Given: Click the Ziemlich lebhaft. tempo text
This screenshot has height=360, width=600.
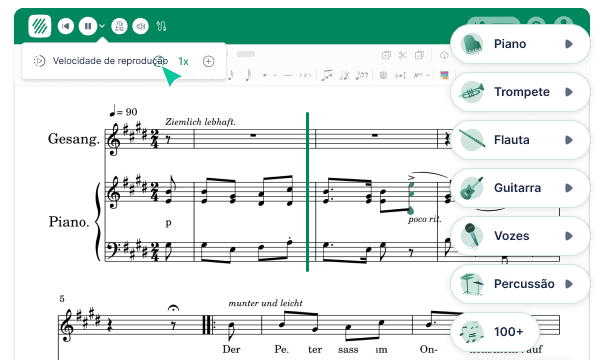Looking at the screenshot, I should [x=200, y=122].
